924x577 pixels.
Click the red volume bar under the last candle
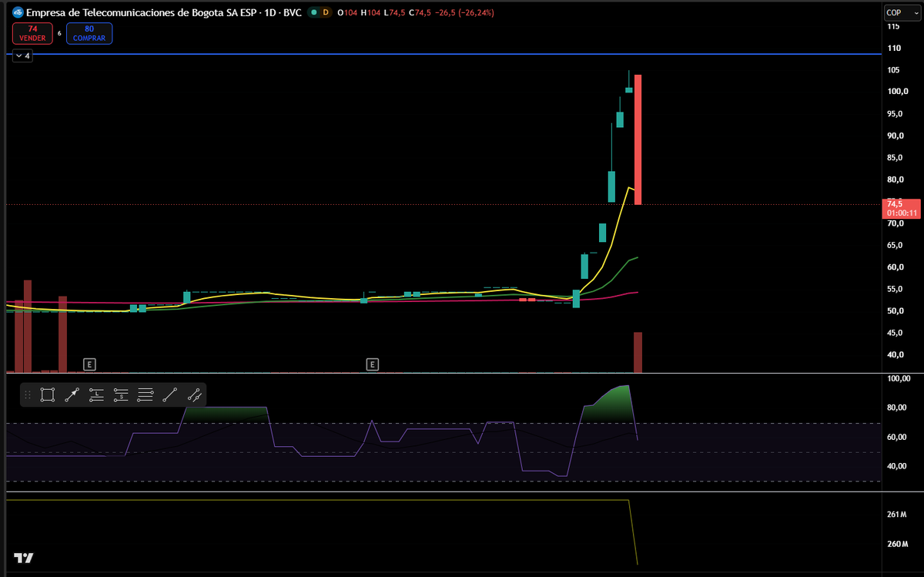638,352
